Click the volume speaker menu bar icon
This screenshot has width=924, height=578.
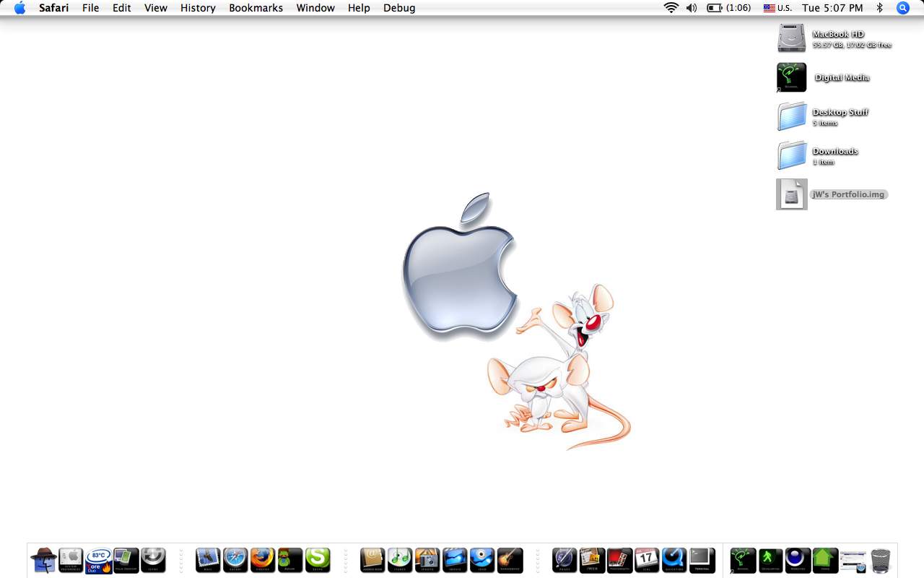tap(692, 8)
